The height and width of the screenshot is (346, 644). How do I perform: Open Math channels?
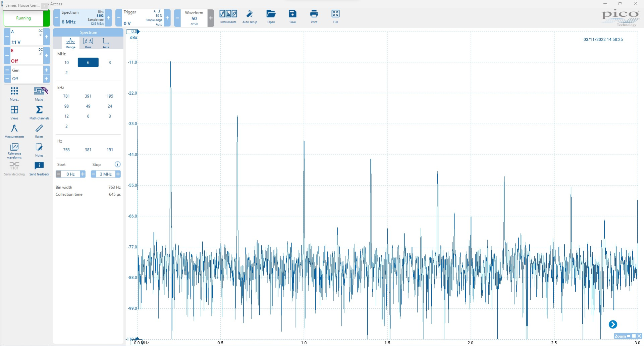click(39, 112)
